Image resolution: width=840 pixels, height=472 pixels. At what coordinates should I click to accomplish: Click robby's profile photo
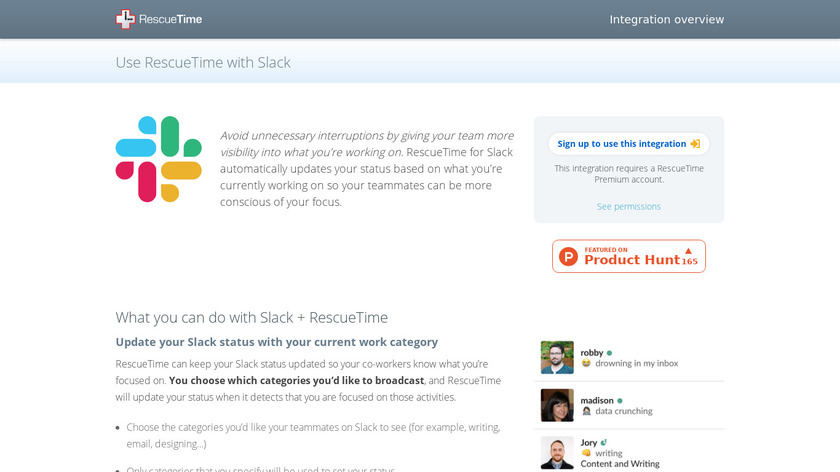coord(557,357)
